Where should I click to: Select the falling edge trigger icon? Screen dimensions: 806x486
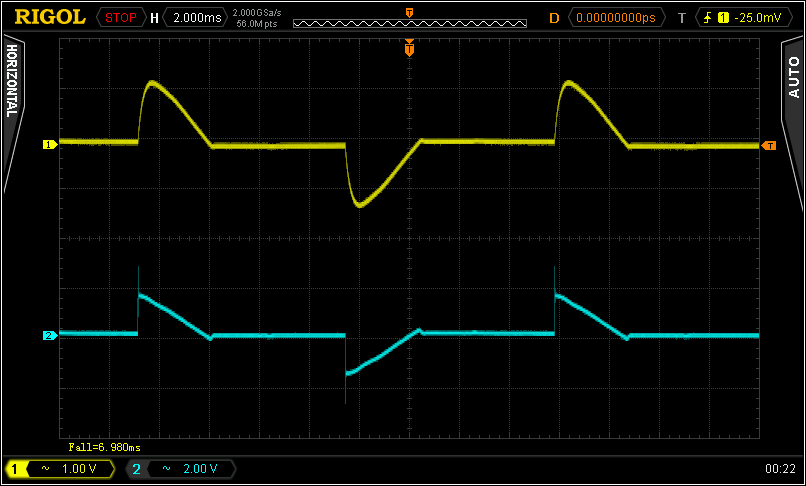[707, 18]
